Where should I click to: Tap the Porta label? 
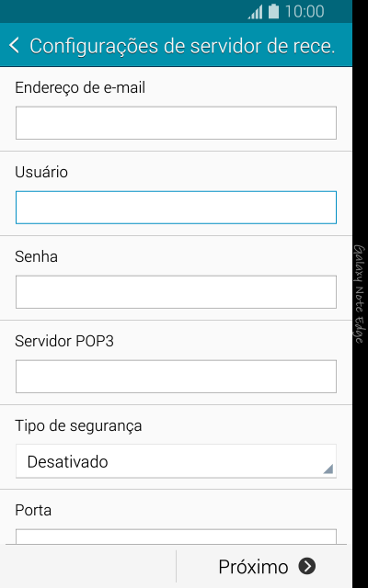click(33, 511)
